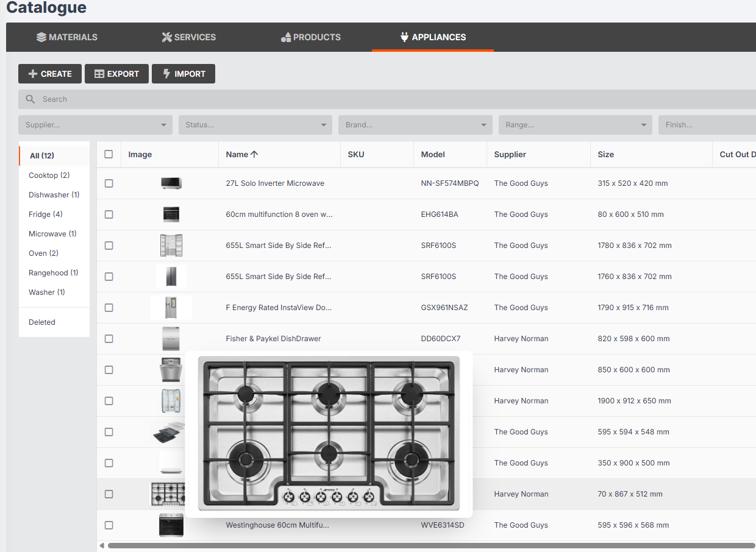The image size is (756, 552).
Task: Click into the Search field
Action: [x=366, y=99]
